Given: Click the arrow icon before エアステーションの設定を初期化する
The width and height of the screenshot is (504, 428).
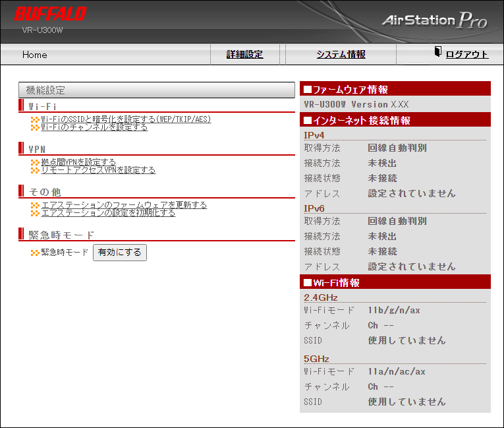Looking at the screenshot, I should coord(36,213).
